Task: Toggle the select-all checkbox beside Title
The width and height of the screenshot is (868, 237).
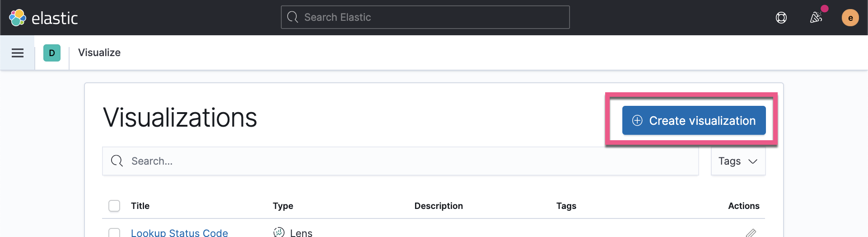Action: click(114, 206)
